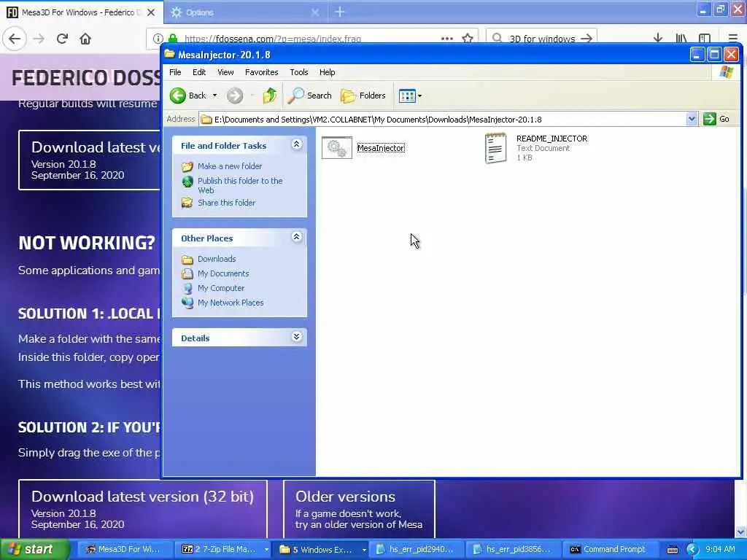The width and height of the screenshot is (747, 560).
Task: Open the Windows Explorer taskbar group
Action: point(321,550)
